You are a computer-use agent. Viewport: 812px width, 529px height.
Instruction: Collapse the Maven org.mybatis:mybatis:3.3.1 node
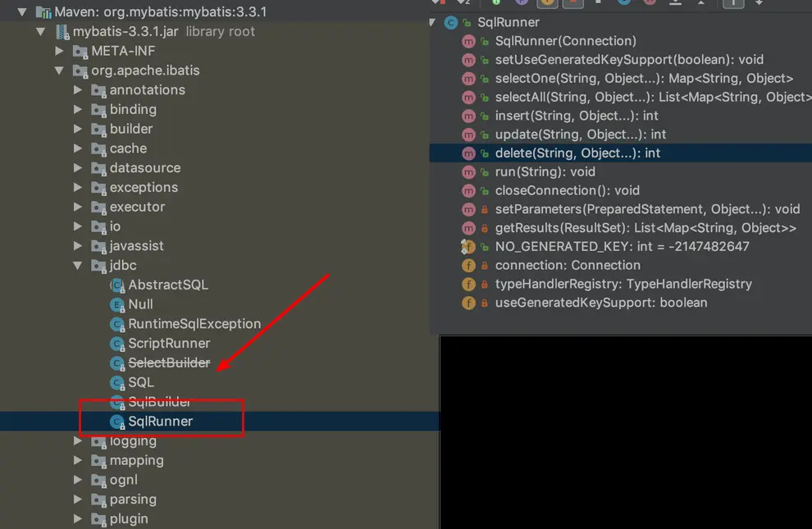(22, 12)
